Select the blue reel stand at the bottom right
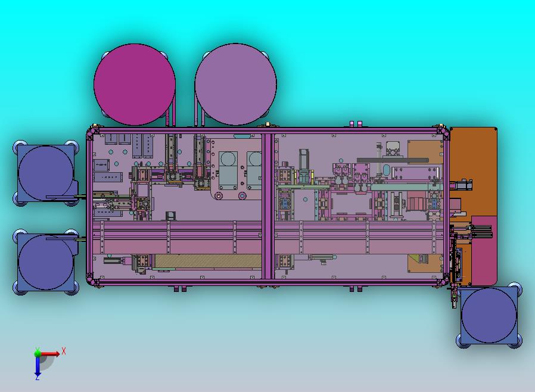 pyautogui.click(x=489, y=315)
